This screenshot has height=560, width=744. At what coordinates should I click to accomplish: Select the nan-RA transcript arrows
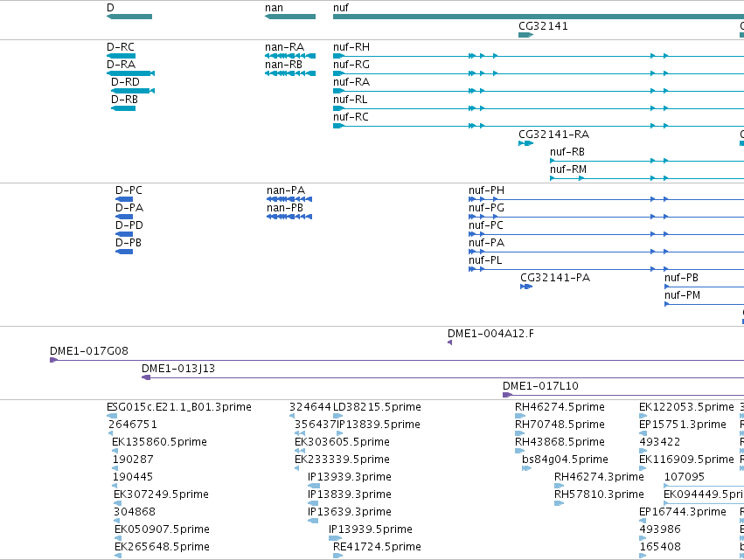[x=290, y=56]
